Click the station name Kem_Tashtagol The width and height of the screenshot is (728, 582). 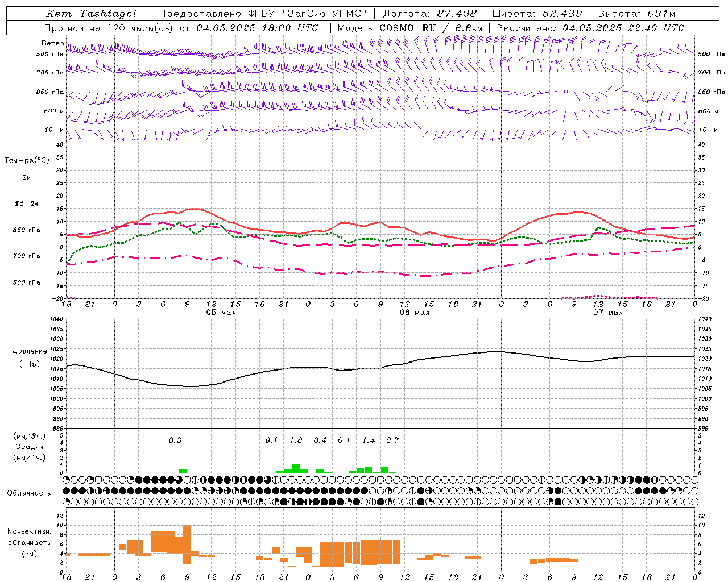click(x=92, y=14)
